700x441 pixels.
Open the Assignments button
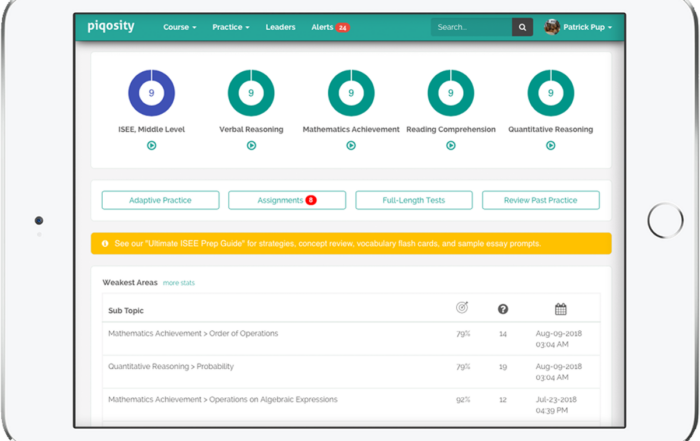287,200
